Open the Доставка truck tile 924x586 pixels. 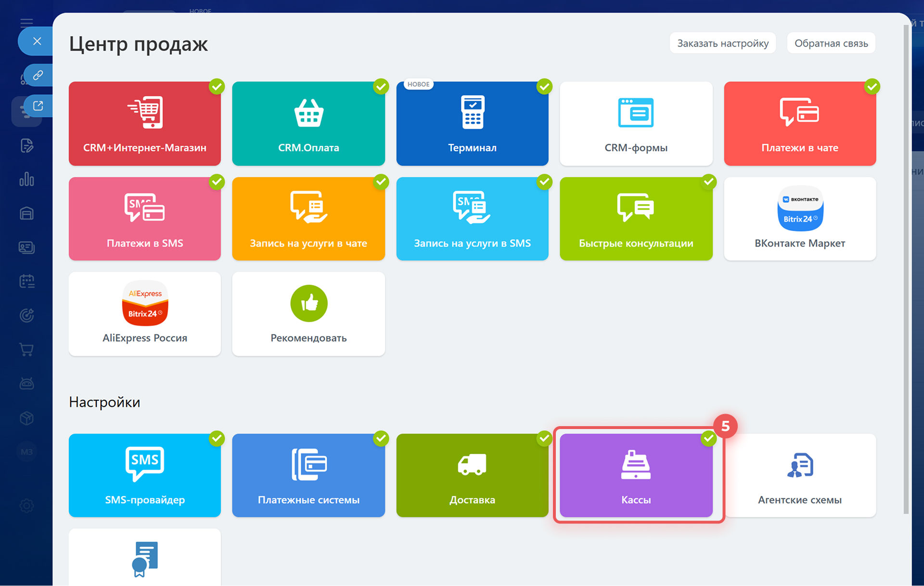[x=472, y=475]
